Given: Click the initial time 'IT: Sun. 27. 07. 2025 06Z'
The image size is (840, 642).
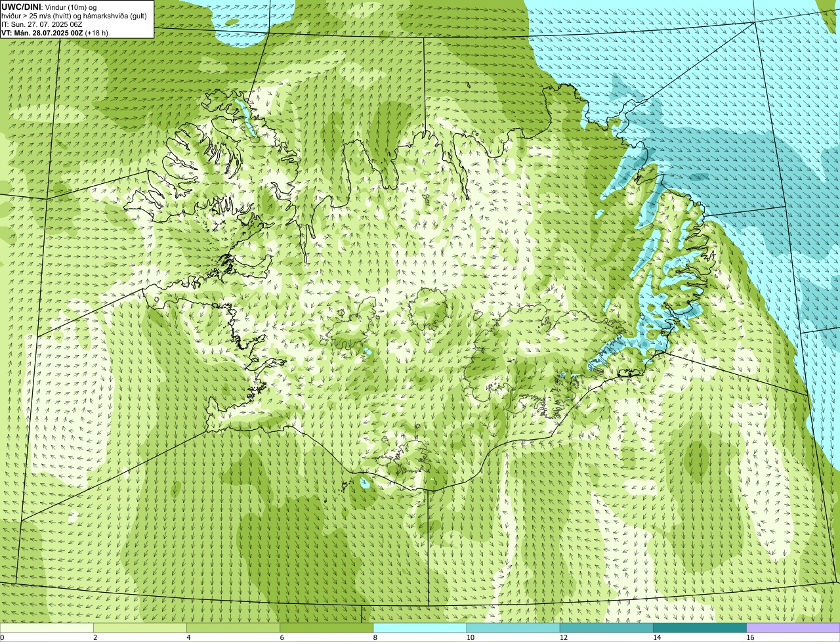Looking at the screenshot, I should 42,24.
